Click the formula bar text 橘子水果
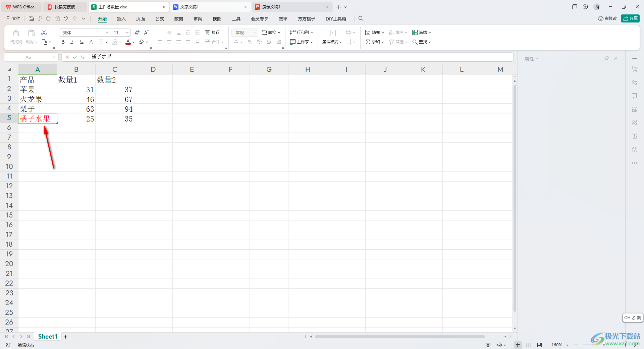Screen dimensions: 644x349 point(102,57)
